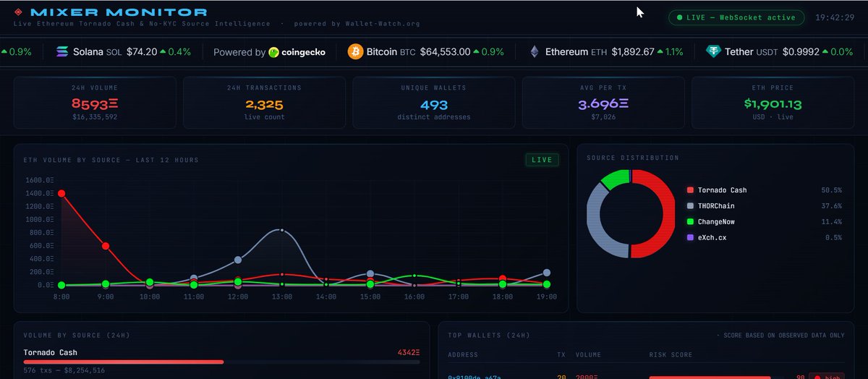Click the green LIVE badge on the volume chart
868x379 pixels.
pos(542,160)
